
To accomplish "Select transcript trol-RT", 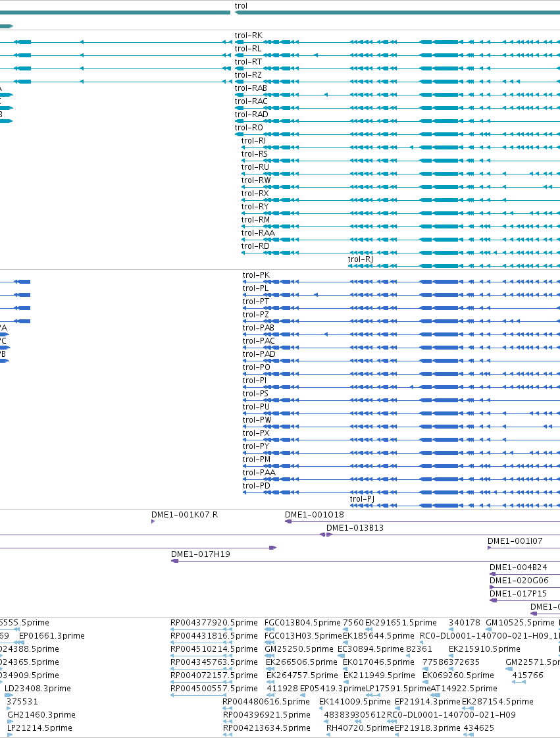I will 248,62.
